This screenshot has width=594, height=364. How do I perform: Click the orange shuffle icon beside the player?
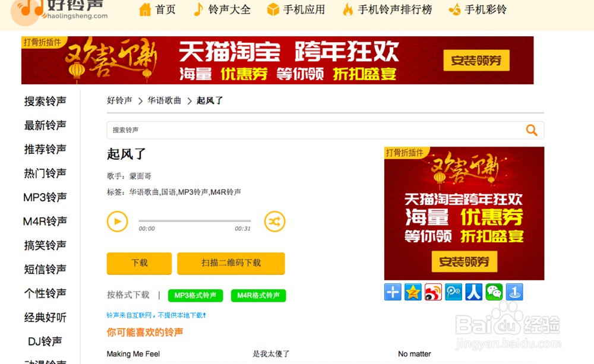(x=274, y=221)
